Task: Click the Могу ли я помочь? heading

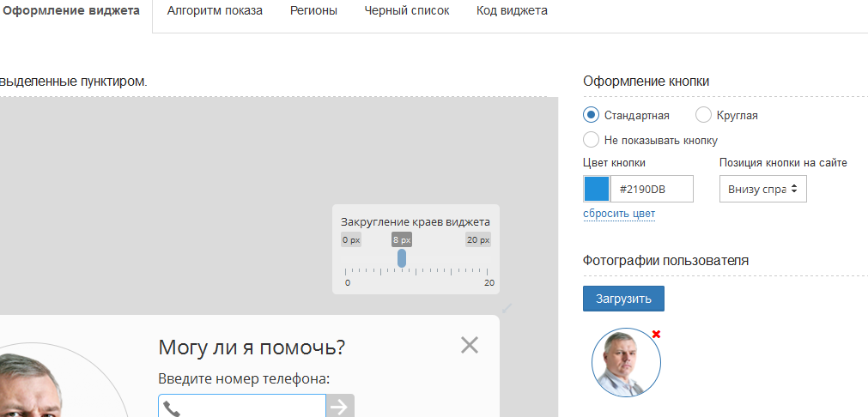Action: [x=252, y=347]
